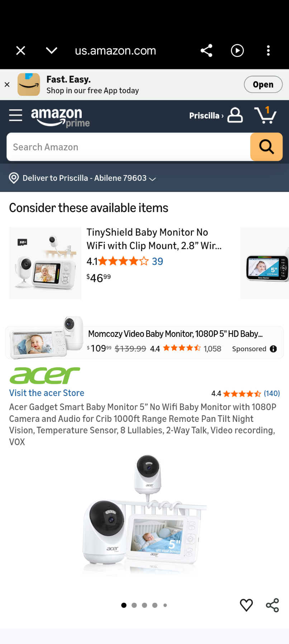The image size is (289, 644).
Task: Tap the Sponsored info icon
Action: (273, 349)
